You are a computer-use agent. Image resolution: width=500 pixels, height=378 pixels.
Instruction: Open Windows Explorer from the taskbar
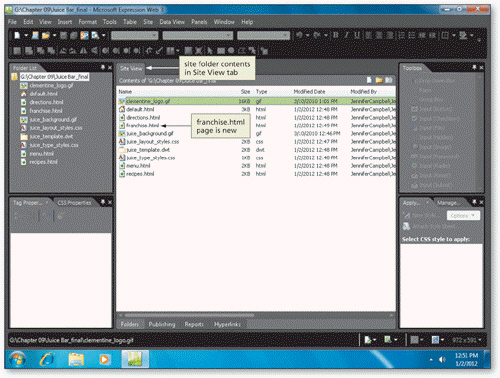(76, 359)
